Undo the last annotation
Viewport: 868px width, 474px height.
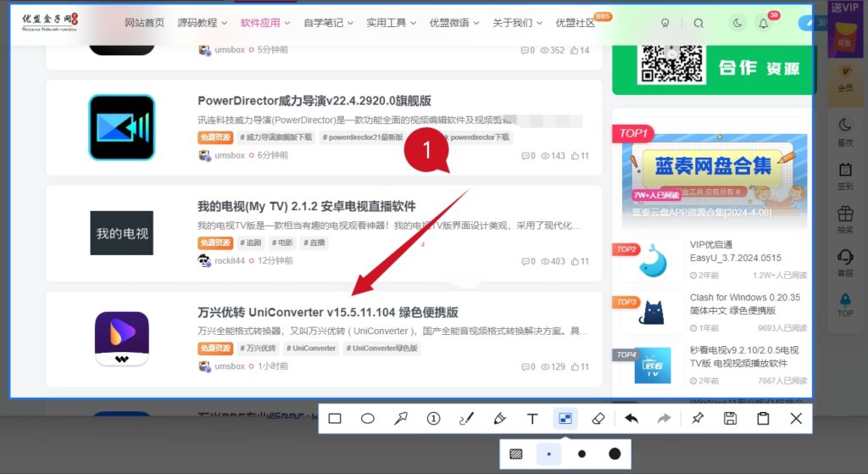coord(631,419)
